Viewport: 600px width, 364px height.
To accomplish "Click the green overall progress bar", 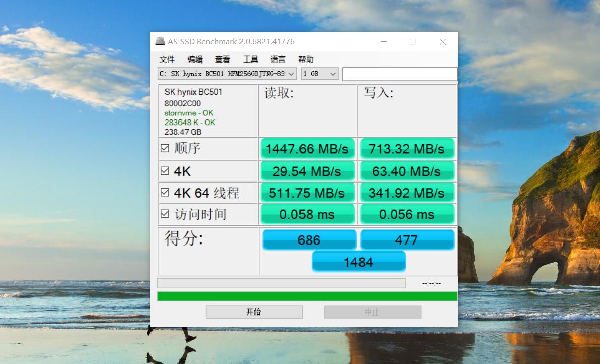I will click(x=307, y=296).
